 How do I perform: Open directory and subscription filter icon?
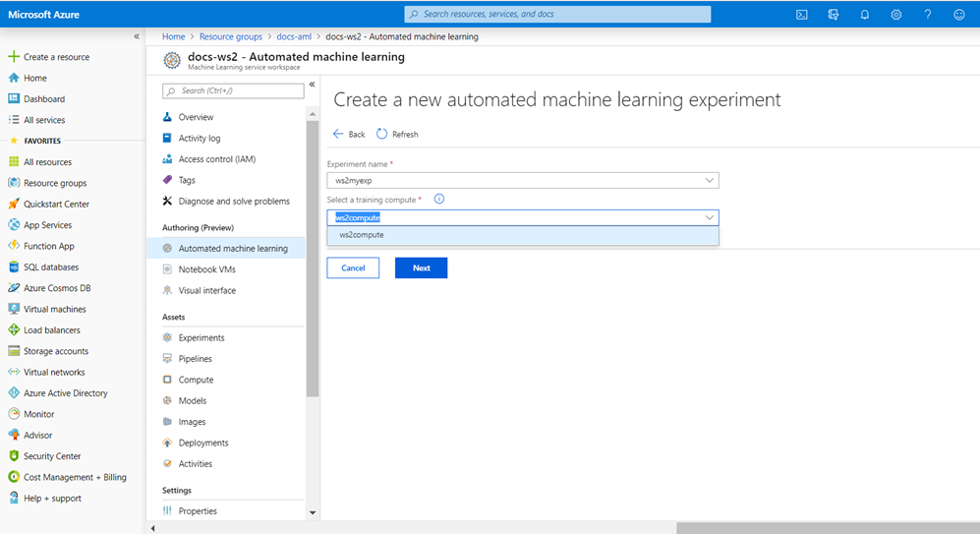834,15
